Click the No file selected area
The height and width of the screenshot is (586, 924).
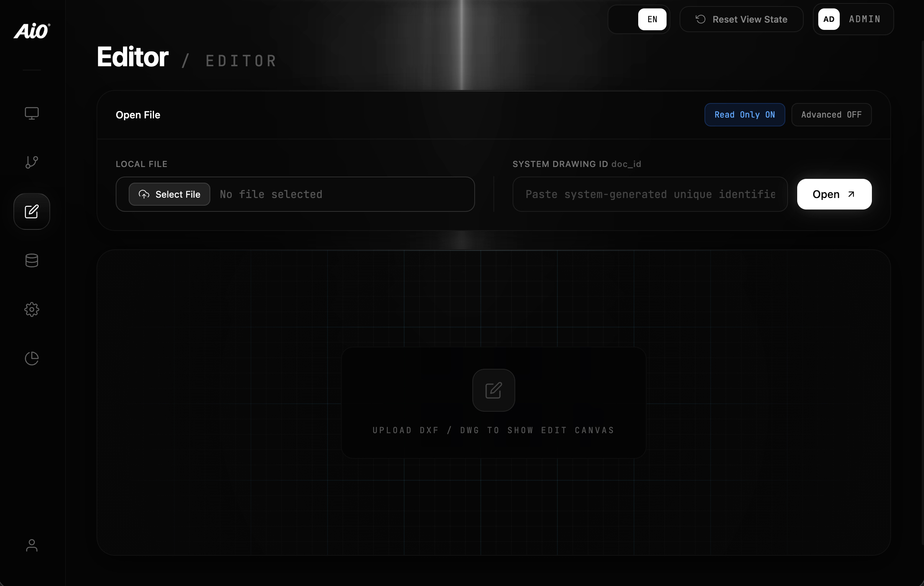[271, 194]
